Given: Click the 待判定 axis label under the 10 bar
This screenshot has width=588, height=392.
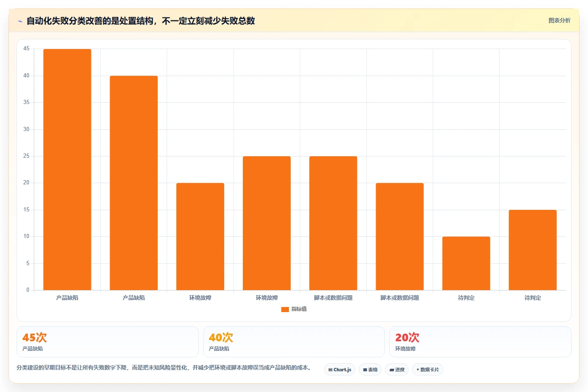Looking at the screenshot, I should [x=466, y=298].
